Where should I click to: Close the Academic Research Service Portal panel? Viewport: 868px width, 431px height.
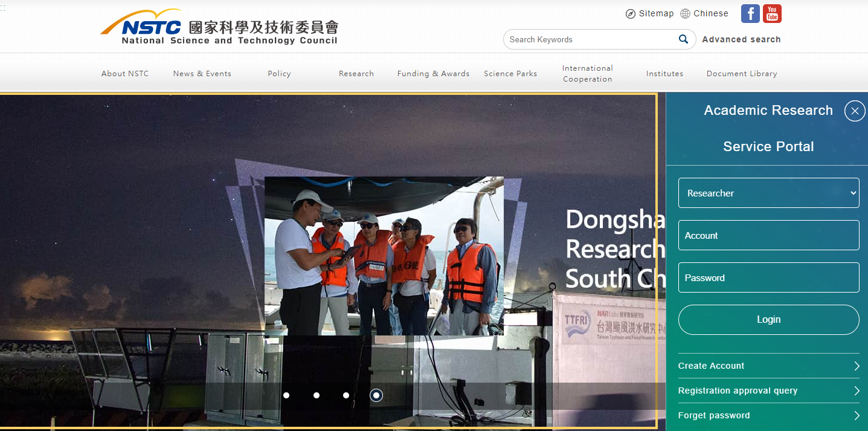(x=855, y=111)
